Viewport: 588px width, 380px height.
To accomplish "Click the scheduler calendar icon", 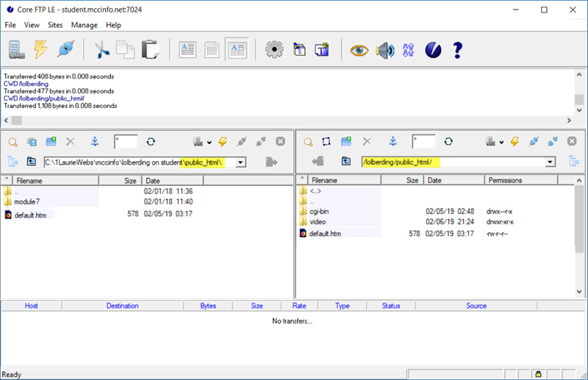I will [x=299, y=49].
